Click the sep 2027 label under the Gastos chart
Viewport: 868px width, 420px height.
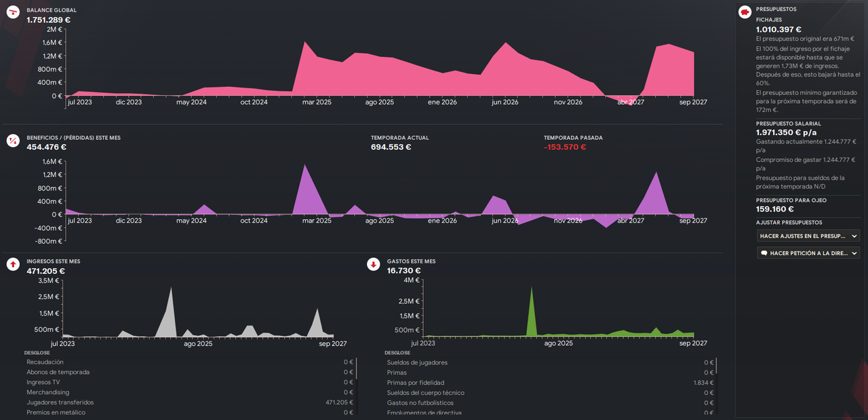click(694, 344)
